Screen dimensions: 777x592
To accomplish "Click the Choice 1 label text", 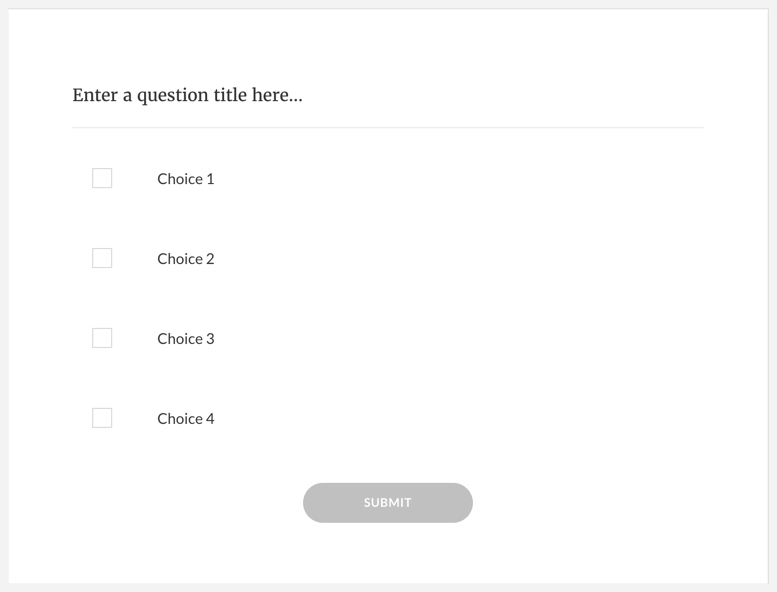I will 186,179.
